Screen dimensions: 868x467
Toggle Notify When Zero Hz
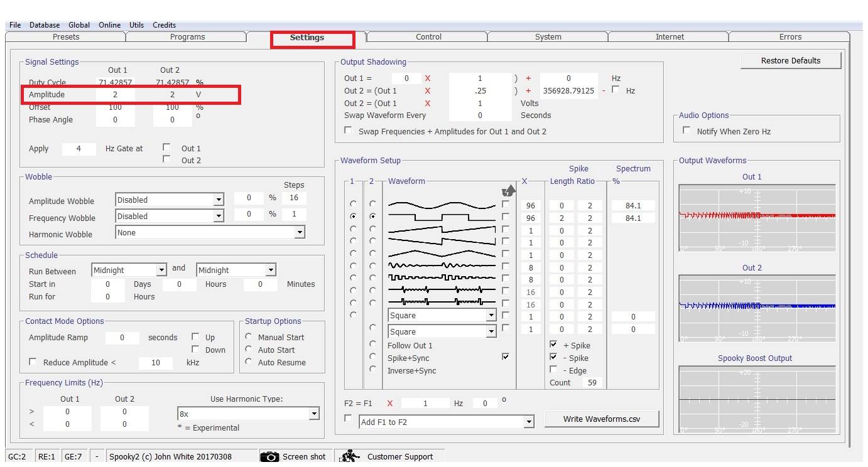[686, 131]
